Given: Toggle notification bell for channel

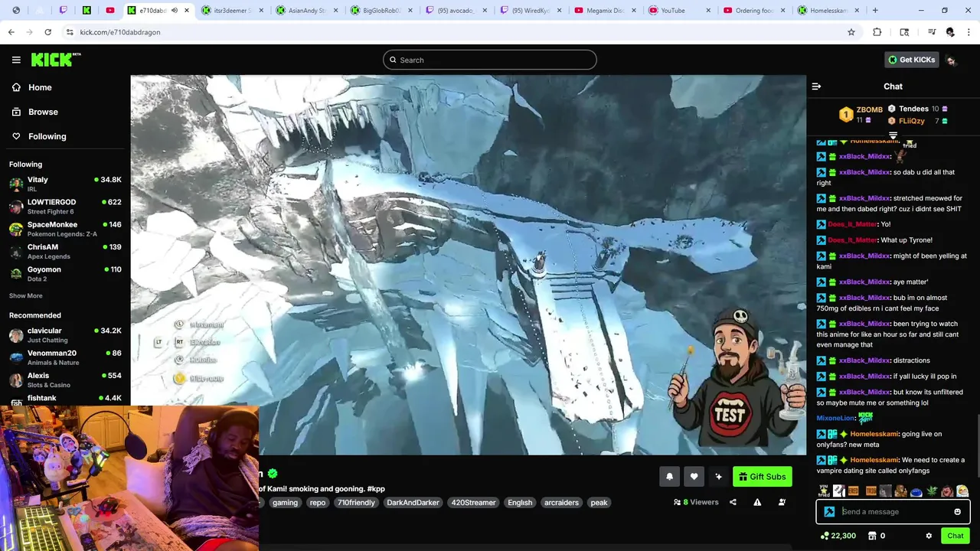Looking at the screenshot, I should click(x=669, y=477).
